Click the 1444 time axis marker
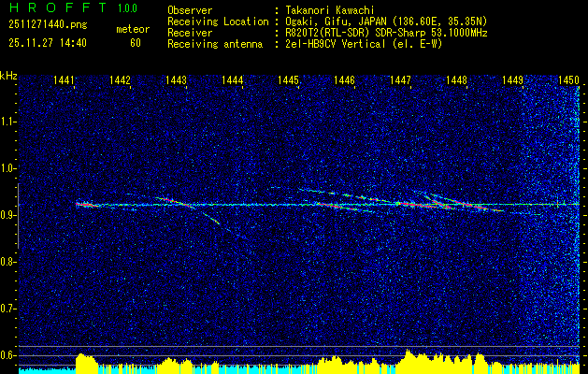Screen dimensions: 588x374 [232, 79]
